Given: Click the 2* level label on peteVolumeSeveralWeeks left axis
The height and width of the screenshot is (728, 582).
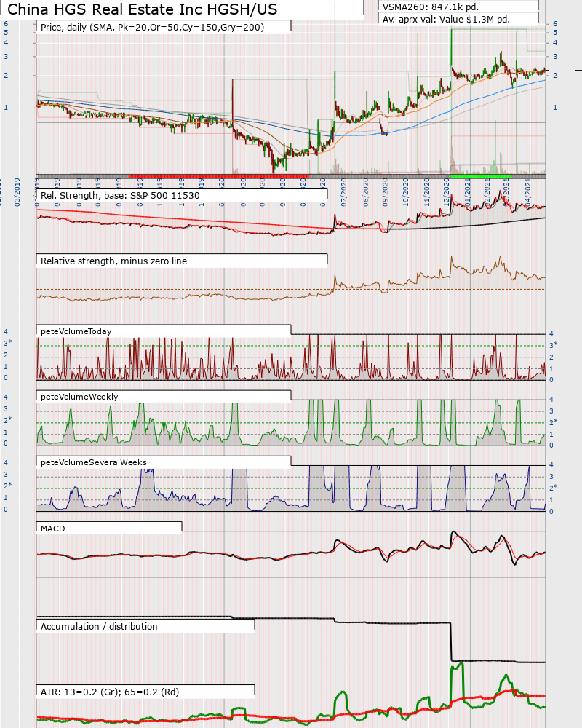Looking at the screenshot, I should pyautogui.click(x=7, y=486).
